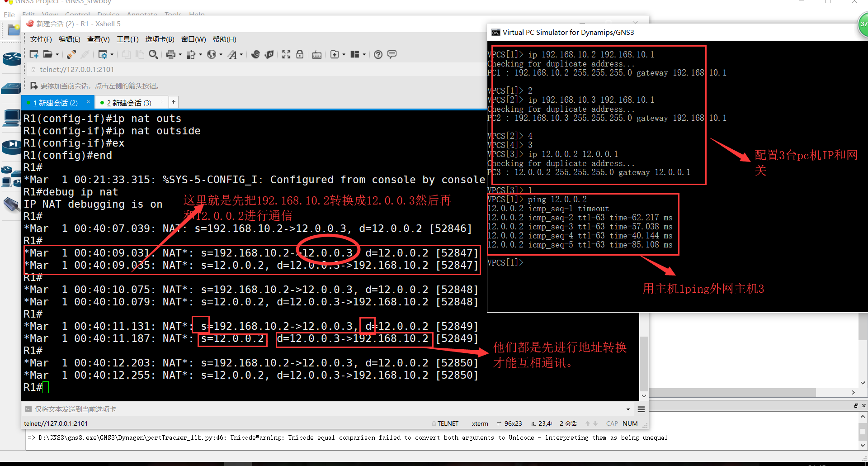The image size is (868, 466).
Task: Click the Print icon in Xshell toolbar
Action: click(x=170, y=54)
